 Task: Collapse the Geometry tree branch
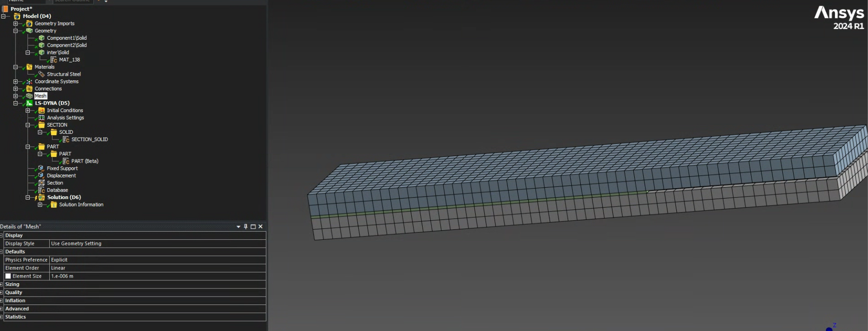point(16,31)
